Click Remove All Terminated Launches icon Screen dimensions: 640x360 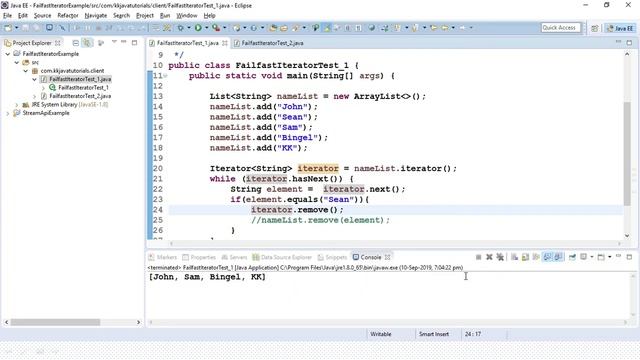click(x=500, y=257)
